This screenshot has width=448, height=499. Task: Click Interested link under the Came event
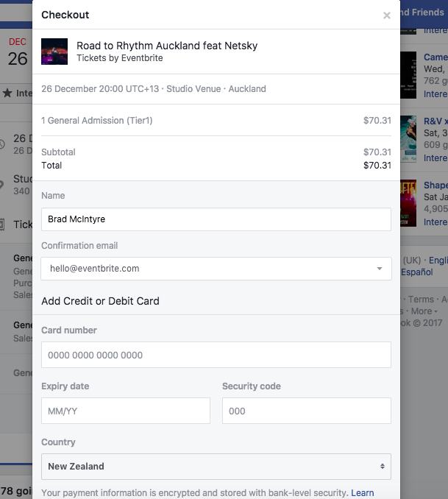tap(435, 94)
